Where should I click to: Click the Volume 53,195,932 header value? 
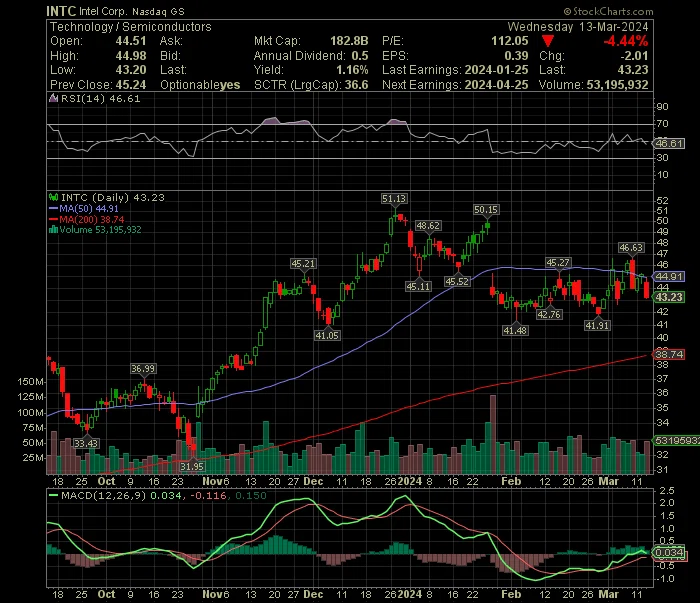[x=617, y=85]
